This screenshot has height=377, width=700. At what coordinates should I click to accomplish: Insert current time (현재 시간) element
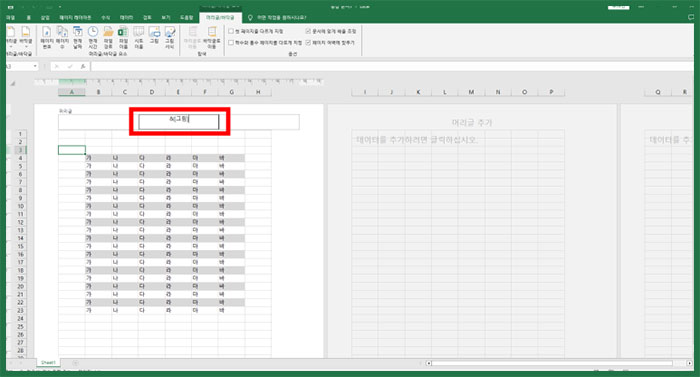click(x=93, y=37)
